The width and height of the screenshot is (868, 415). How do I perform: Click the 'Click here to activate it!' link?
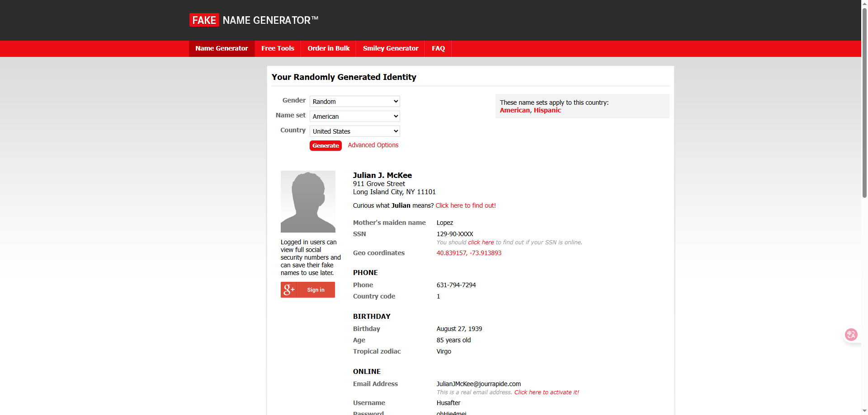tap(547, 392)
